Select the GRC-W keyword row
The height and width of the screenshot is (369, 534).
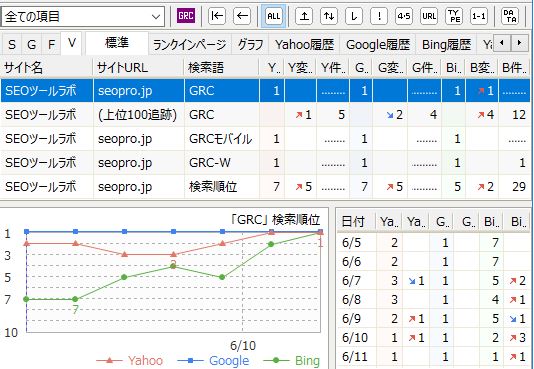coord(265,162)
